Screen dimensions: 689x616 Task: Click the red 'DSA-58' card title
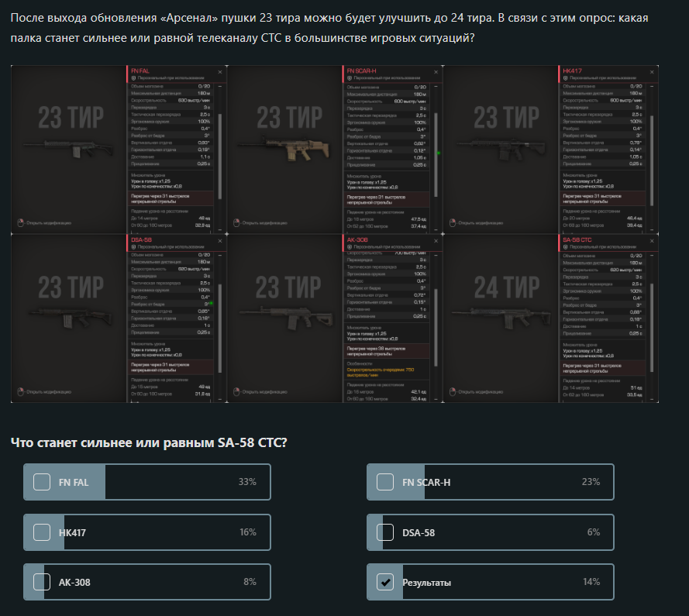click(x=142, y=240)
